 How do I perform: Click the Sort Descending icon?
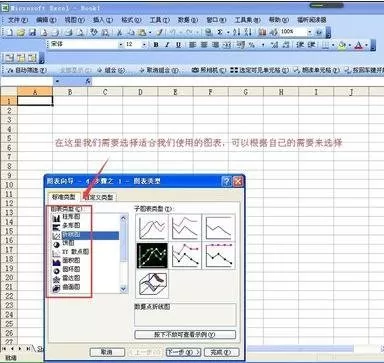pos(248,32)
